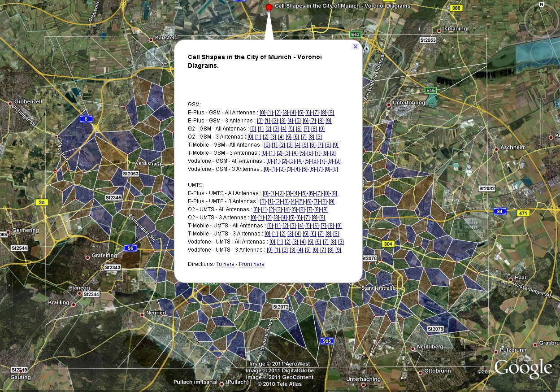Image resolution: width=560 pixels, height=392 pixels.
Task: Open link [4] for T-Mobile GSM All Antennas
Action: coord(297,145)
